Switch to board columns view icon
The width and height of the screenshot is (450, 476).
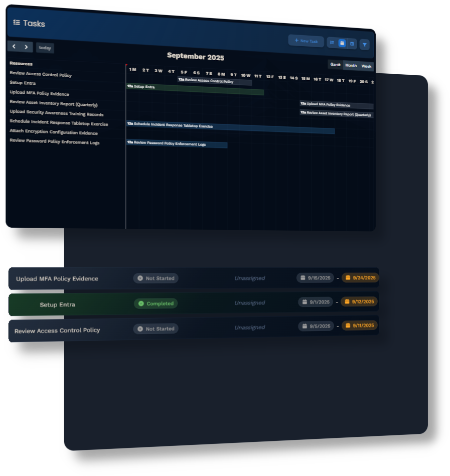352,44
